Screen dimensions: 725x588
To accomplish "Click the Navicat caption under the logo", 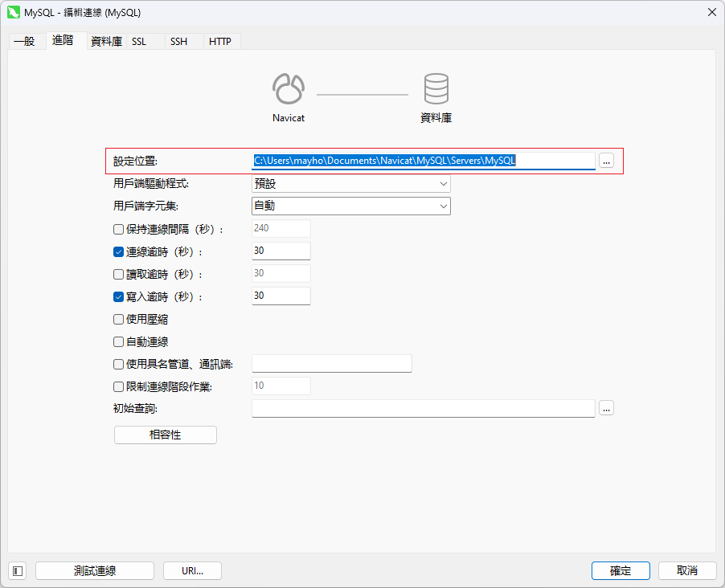I will tap(289, 118).
